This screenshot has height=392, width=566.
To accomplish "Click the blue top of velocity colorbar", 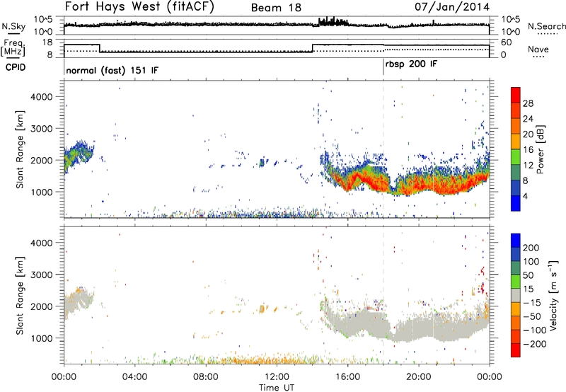I will click(x=516, y=241).
